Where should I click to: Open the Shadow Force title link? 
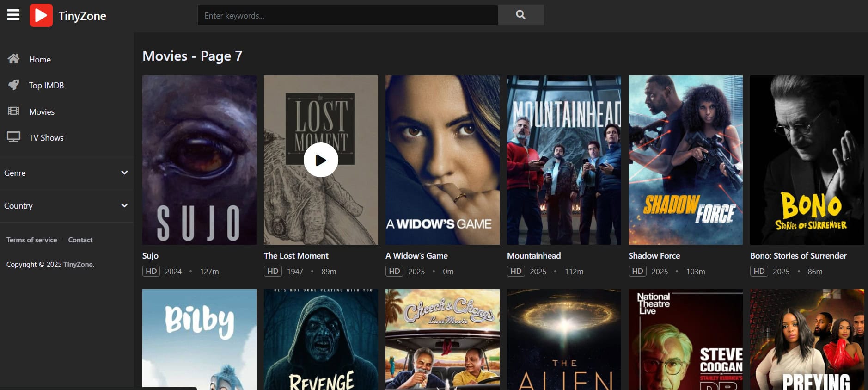click(654, 256)
